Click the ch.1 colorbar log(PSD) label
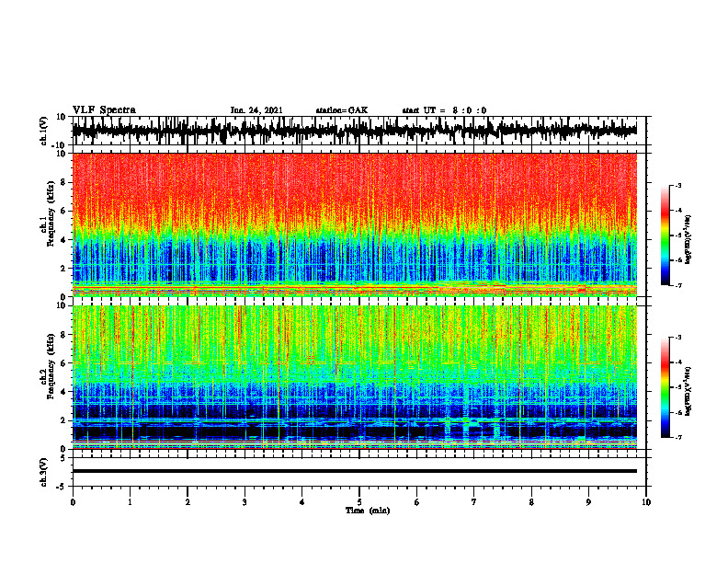 tap(688, 239)
